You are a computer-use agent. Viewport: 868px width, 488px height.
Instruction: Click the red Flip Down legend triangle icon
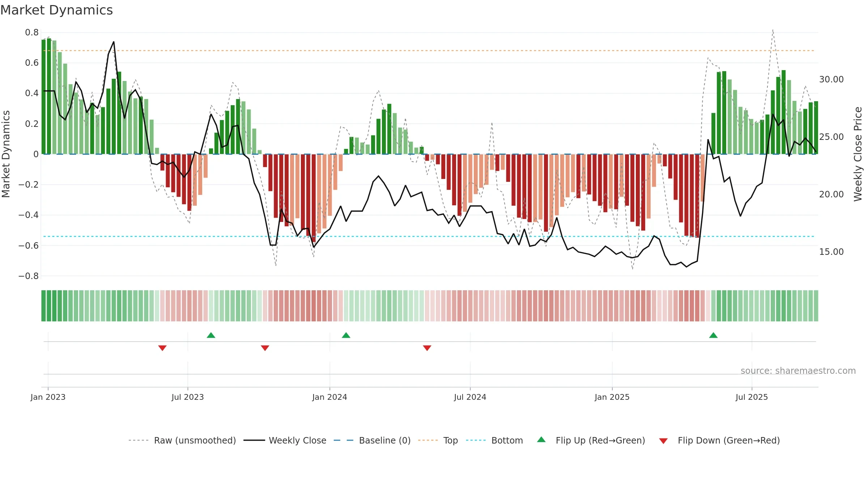[663, 441]
